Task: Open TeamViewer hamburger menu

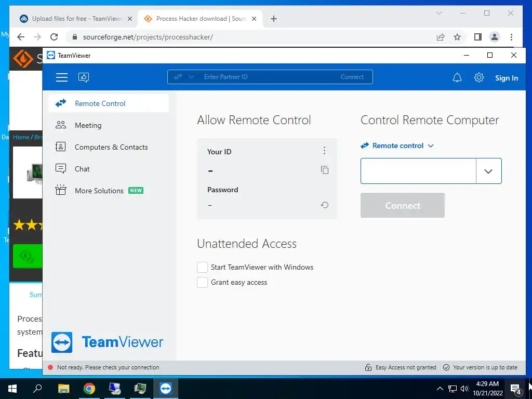Action: coord(61,77)
